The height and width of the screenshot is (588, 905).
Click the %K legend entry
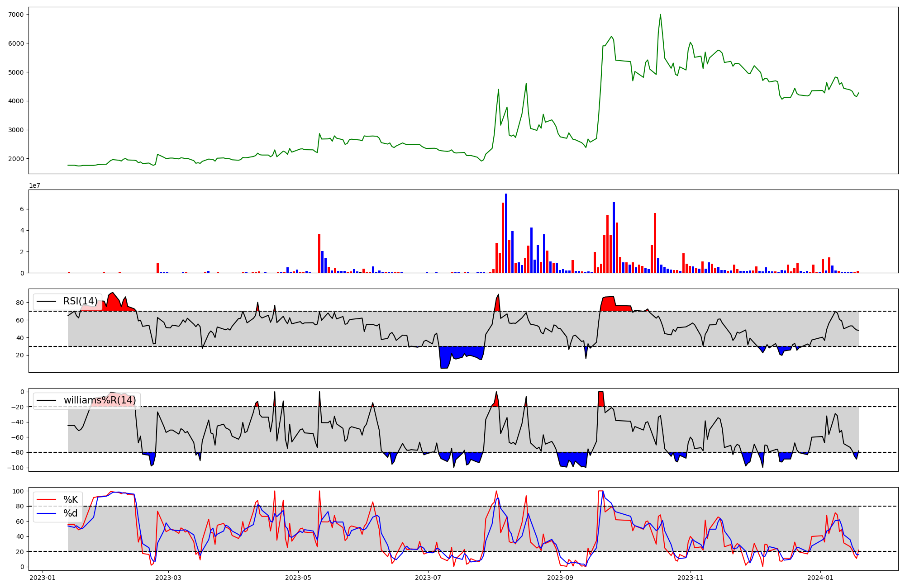tap(71, 500)
